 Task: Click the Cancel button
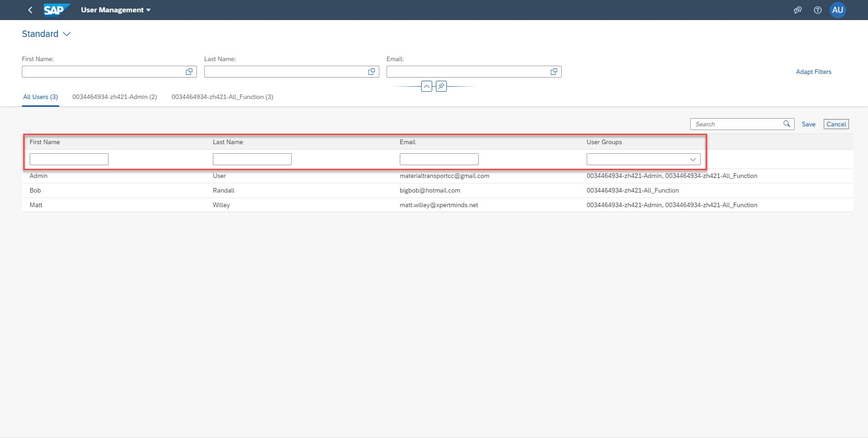[836, 124]
